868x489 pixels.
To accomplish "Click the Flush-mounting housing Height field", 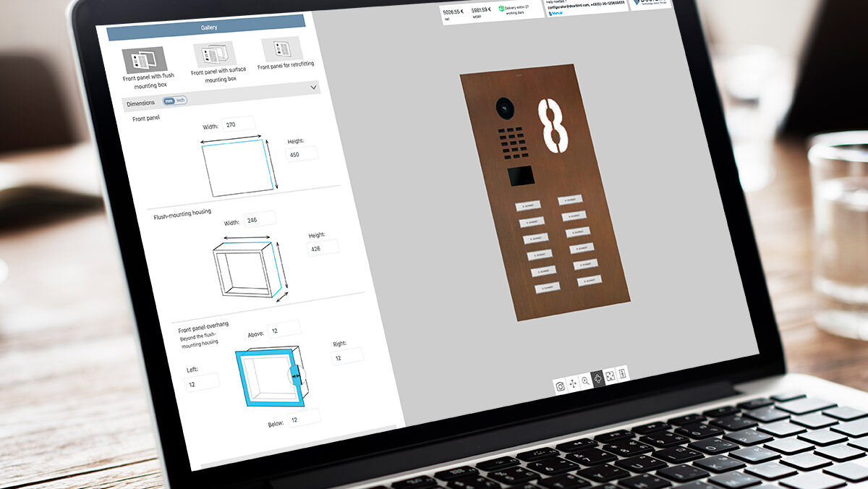I will tap(323, 248).
